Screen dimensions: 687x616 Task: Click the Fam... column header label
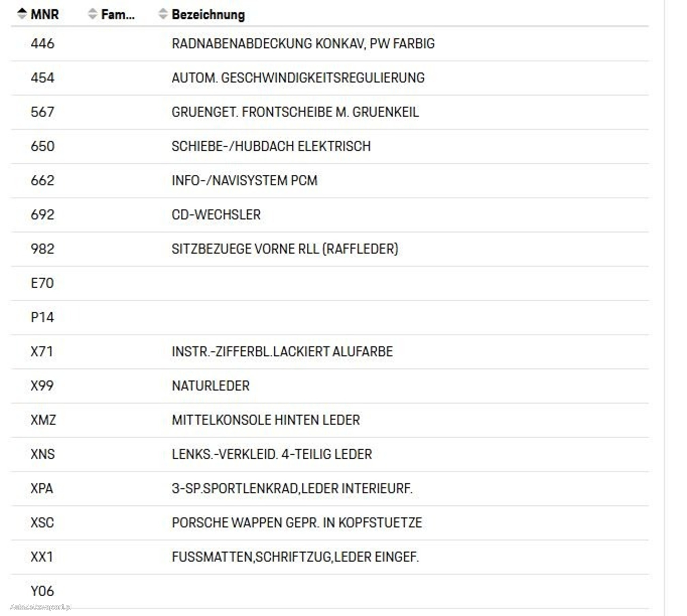point(118,14)
